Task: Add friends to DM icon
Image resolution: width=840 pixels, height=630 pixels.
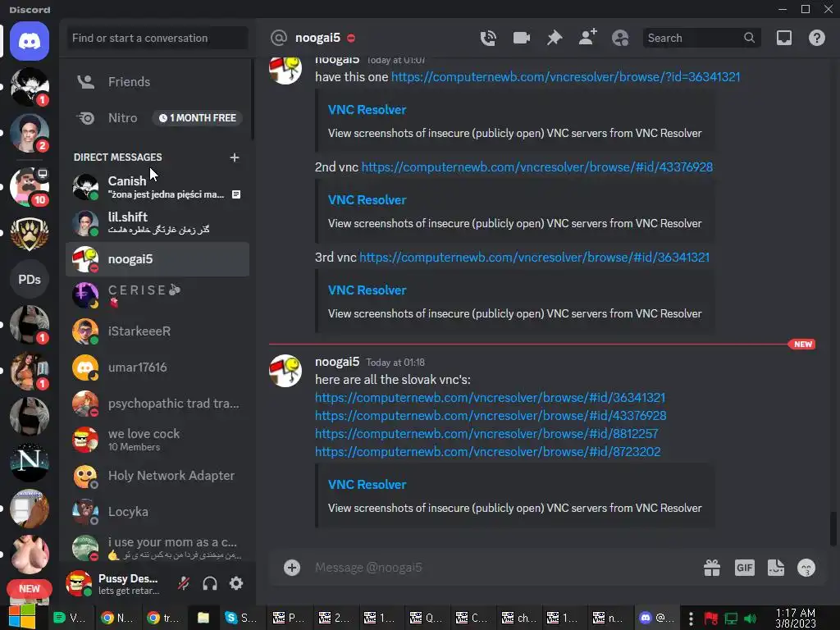Action: pyautogui.click(x=587, y=38)
